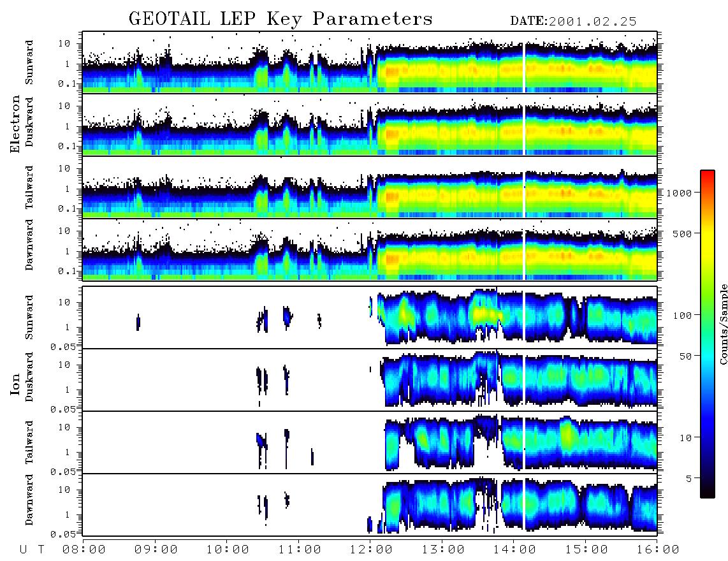The height and width of the screenshot is (561, 728).
Task: Click the title 'GEOTAIL LEP Key Parameters'
Action: coord(280,20)
